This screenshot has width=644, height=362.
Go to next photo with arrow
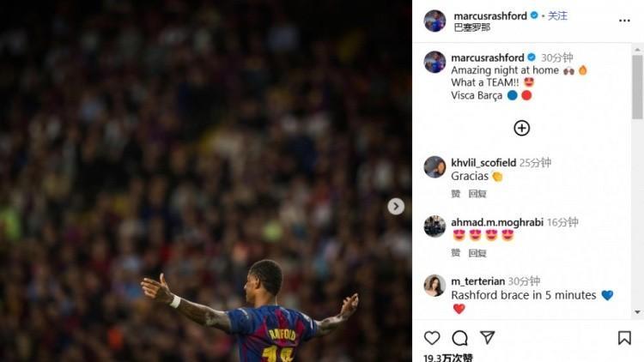(x=396, y=206)
